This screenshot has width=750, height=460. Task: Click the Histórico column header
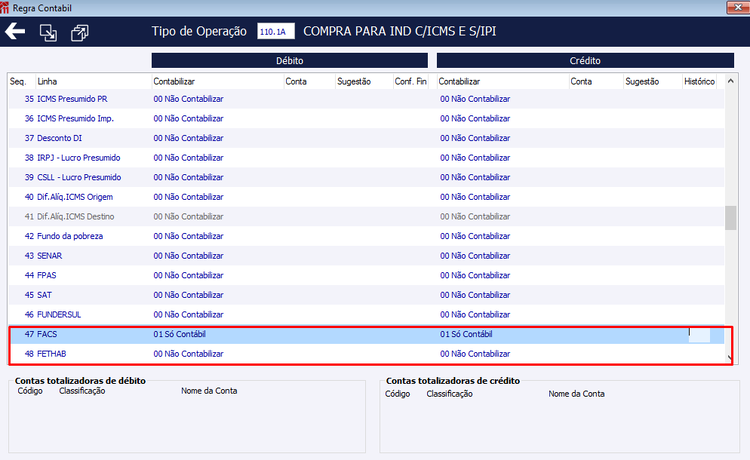(x=699, y=81)
